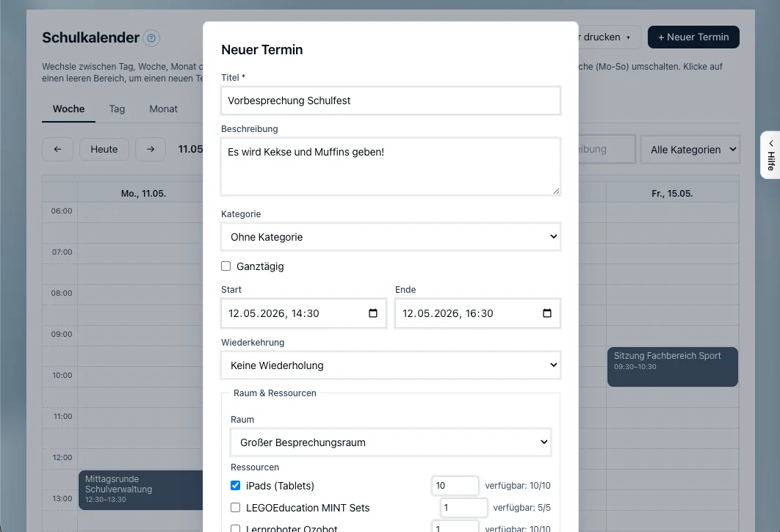The width and height of the screenshot is (780, 532).
Task: Open the Wiederkehrung dropdown
Action: click(391, 365)
